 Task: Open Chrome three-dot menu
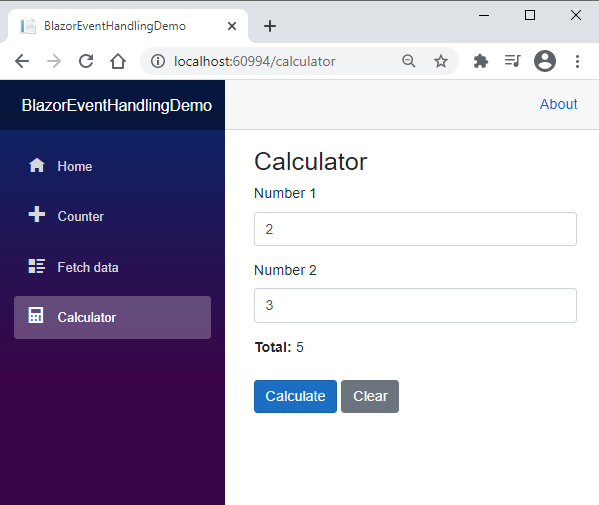[x=577, y=61]
